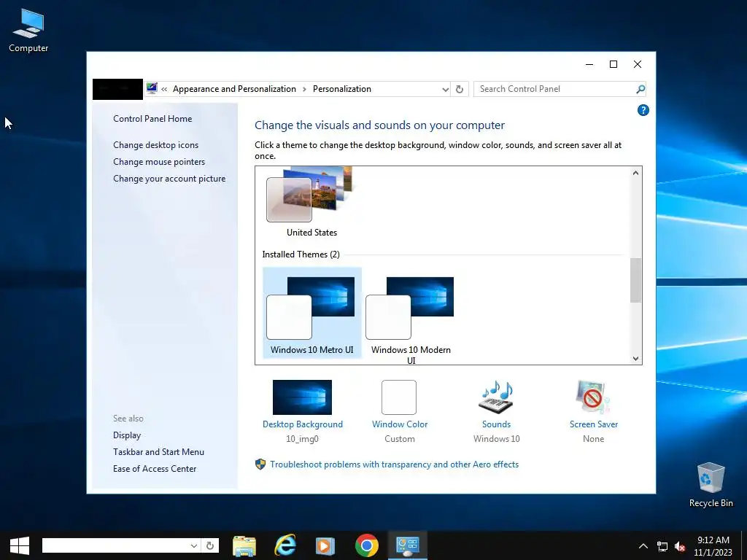Click the taskbar address refresh button
The image size is (747, 560).
click(x=210, y=545)
